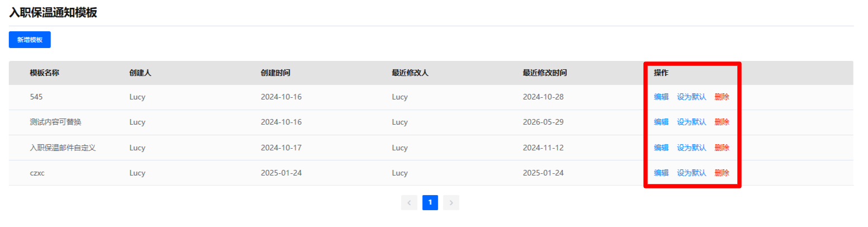This screenshot has height=227, width=868.
Task: Click the 新增模板 button
Action: point(30,40)
